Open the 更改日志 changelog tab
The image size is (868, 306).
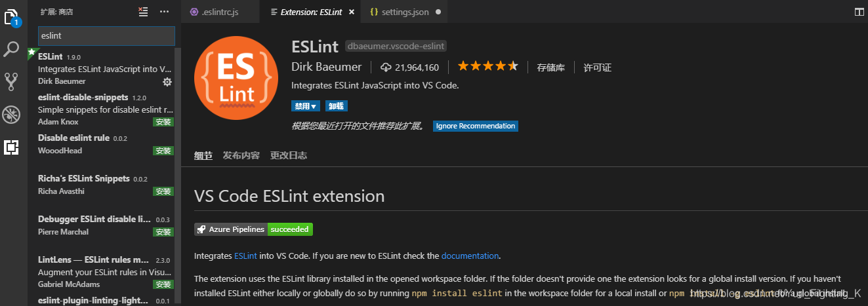(x=288, y=155)
